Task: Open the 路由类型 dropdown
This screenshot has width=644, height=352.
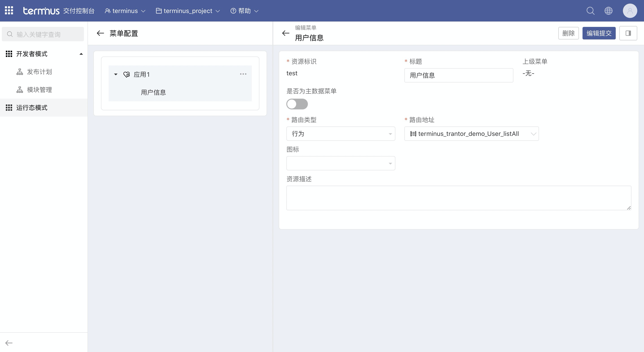Action: click(x=340, y=134)
